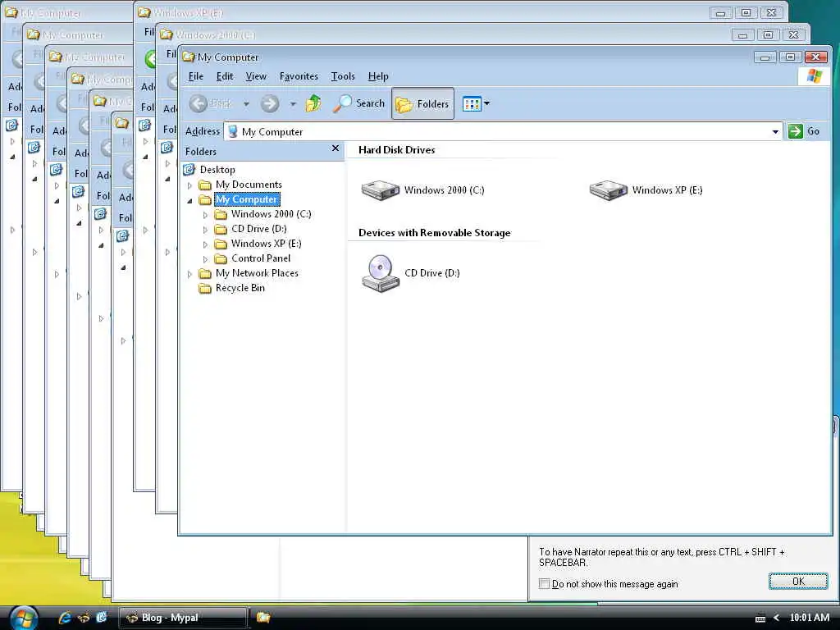This screenshot has width=840, height=630.
Task: Click OK in the Narrator message
Action: pyautogui.click(x=798, y=582)
